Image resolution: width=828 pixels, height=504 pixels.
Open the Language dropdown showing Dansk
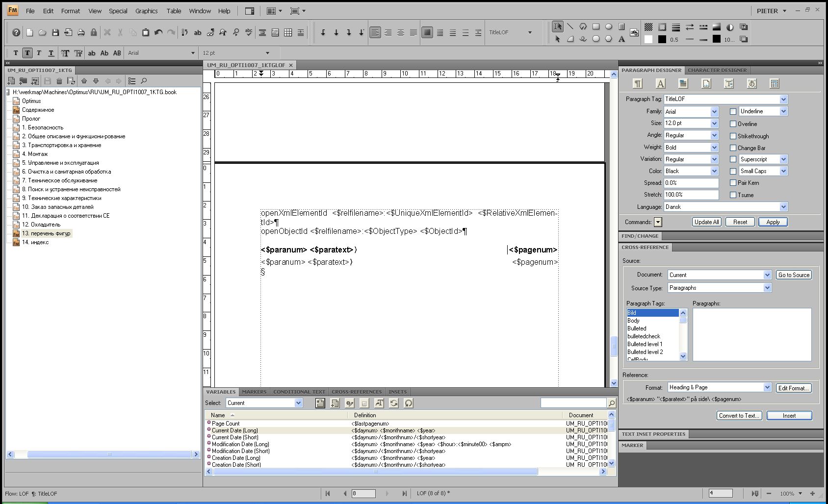tap(783, 207)
